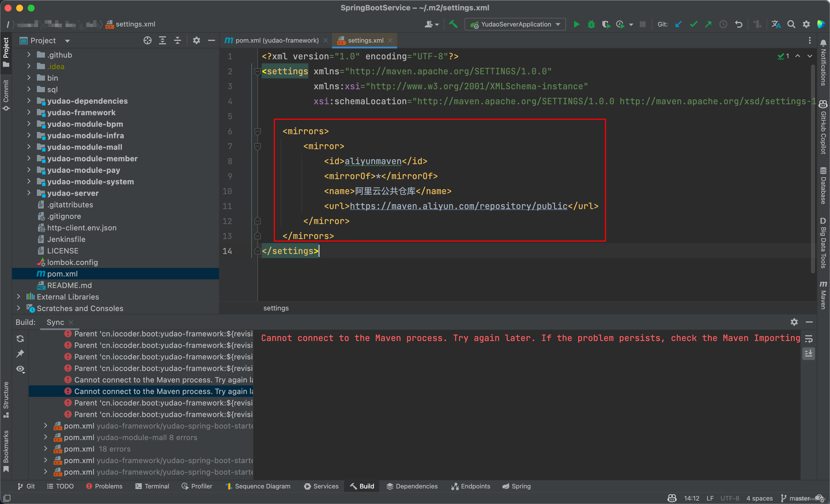Open Build panel settings gear

[794, 322]
